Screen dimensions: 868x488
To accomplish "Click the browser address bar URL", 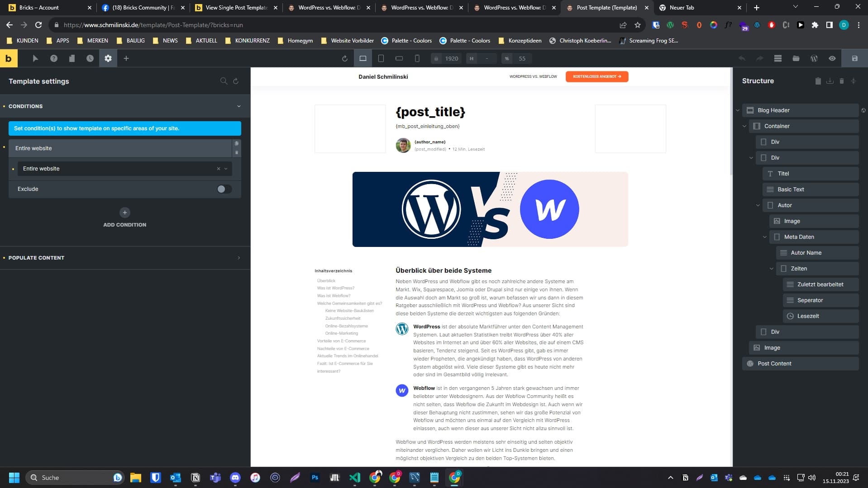I will tap(153, 25).
